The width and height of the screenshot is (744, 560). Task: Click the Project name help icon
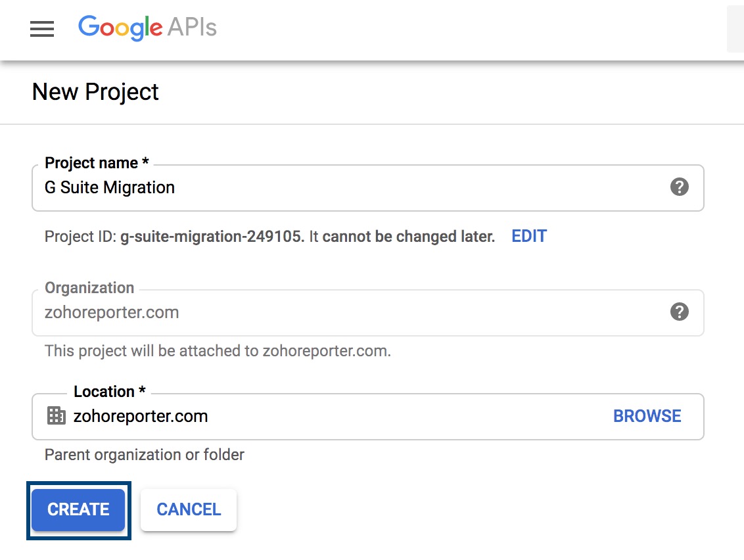pyautogui.click(x=679, y=187)
